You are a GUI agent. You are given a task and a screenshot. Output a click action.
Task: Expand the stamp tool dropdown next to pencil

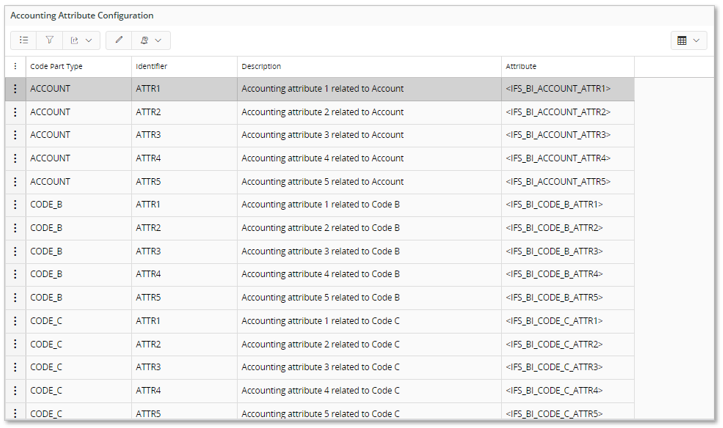pos(150,41)
